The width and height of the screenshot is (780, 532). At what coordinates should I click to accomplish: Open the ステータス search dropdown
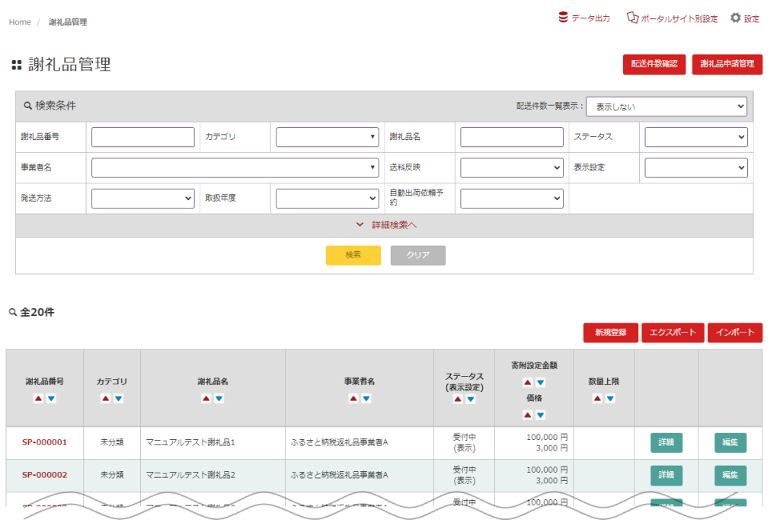click(695, 137)
